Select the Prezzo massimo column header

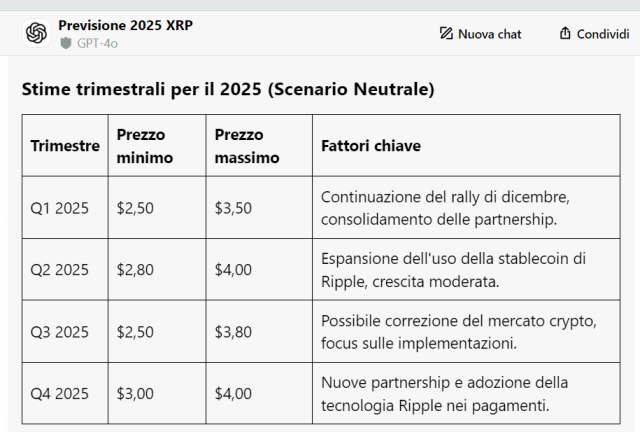247,146
